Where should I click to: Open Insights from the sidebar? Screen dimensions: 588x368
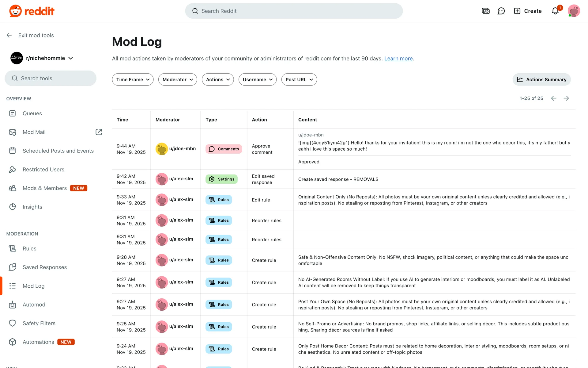point(32,207)
